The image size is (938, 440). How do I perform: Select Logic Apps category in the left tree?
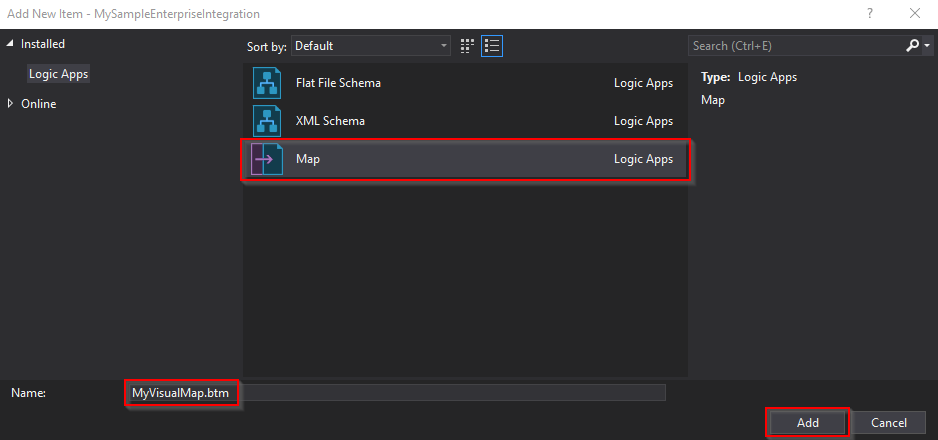58,74
